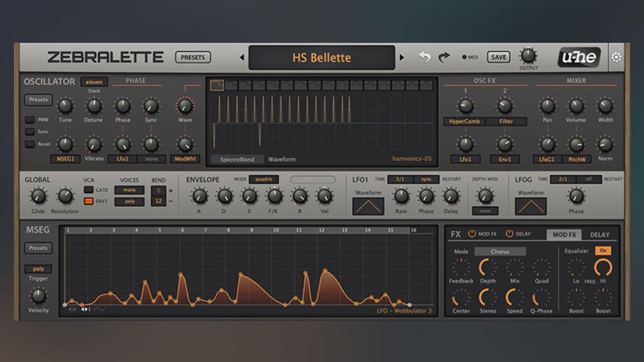Switch to the DELAY tab
The image size is (644, 362).
click(599, 234)
